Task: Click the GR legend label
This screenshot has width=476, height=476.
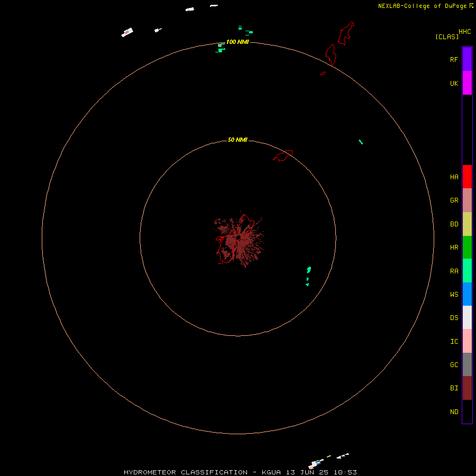Action: 454,200
